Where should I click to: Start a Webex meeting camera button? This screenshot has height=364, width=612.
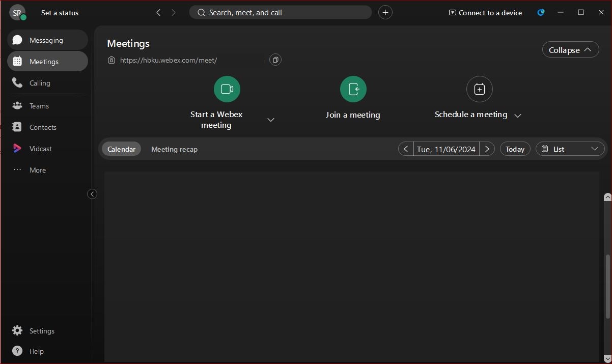pyautogui.click(x=227, y=89)
